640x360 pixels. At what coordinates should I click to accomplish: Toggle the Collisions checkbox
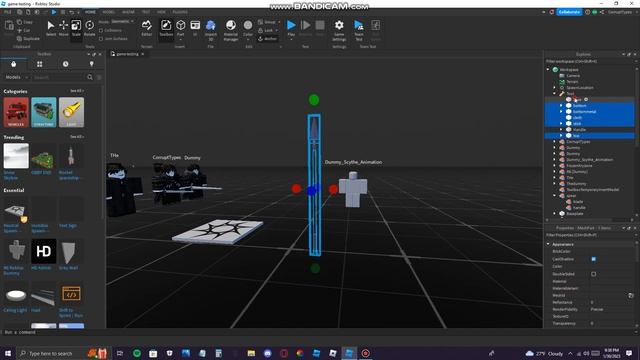(x=101, y=31)
